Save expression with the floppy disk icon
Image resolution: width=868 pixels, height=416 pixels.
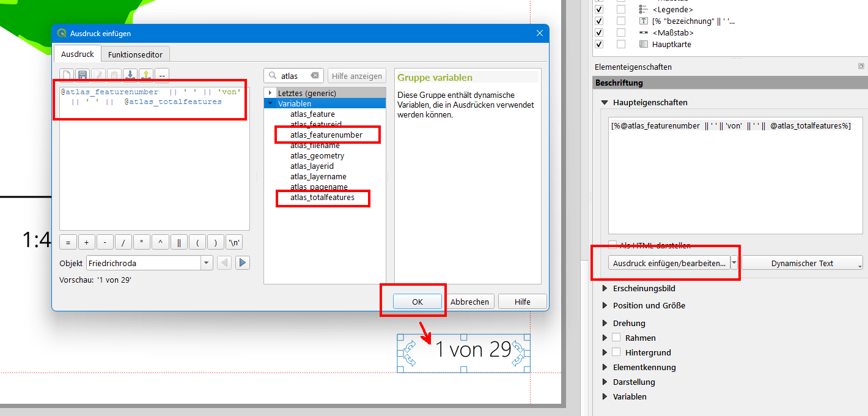click(83, 75)
